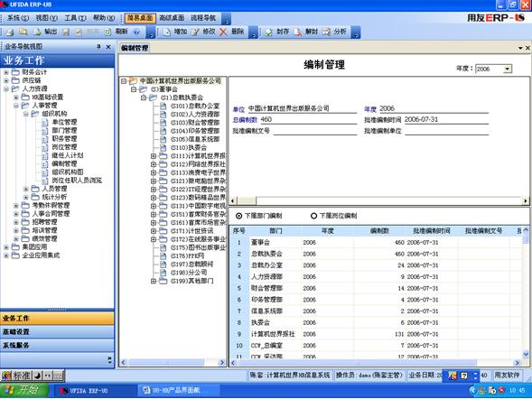Click the print icon in the toolbar
The image size is (532, 399).
[x=10, y=32]
